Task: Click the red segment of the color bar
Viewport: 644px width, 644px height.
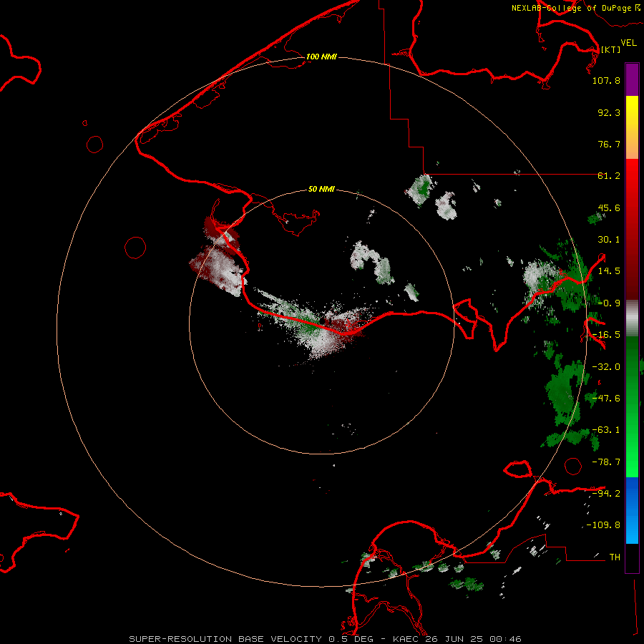Action: pos(632,229)
